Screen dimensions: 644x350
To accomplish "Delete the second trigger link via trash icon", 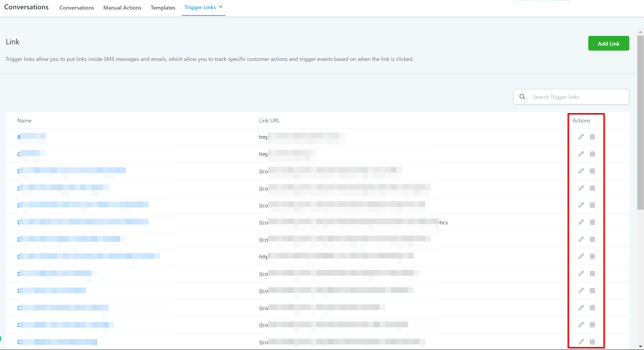I will point(592,154).
